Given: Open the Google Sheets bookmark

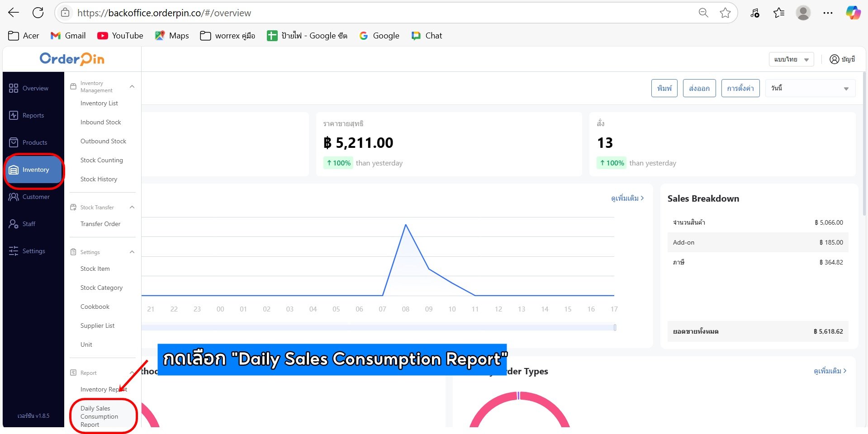Looking at the screenshot, I should (307, 36).
